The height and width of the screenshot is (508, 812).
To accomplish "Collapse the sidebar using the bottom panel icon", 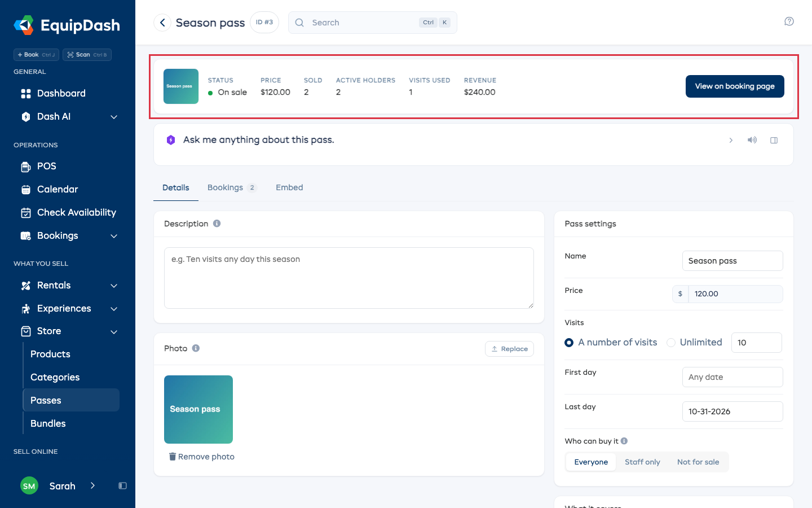I will (x=122, y=486).
